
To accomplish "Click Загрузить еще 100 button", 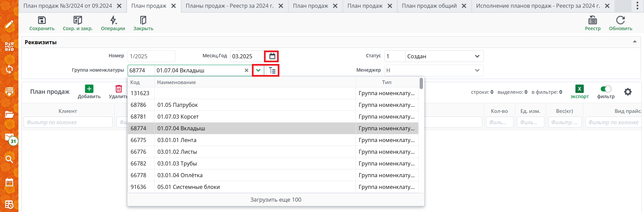I will click(x=276, y=200).
